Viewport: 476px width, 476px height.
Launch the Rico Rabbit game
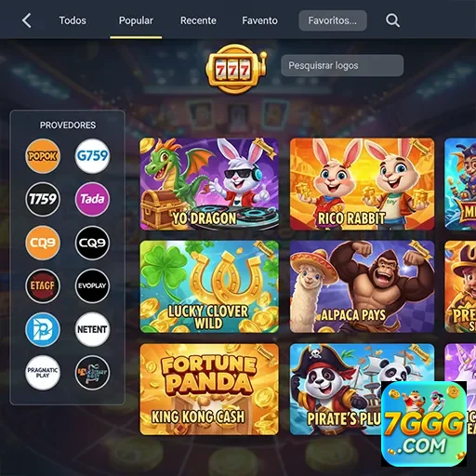pyautogui.click(x=362, y=184)
